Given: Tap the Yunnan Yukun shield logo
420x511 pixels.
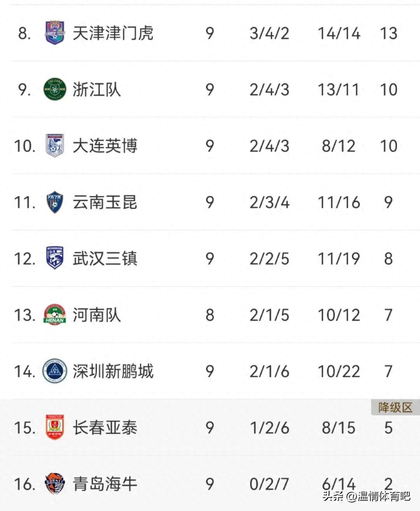Looking at the screenshot, I should pyautogui.click(x=55, y=202).
